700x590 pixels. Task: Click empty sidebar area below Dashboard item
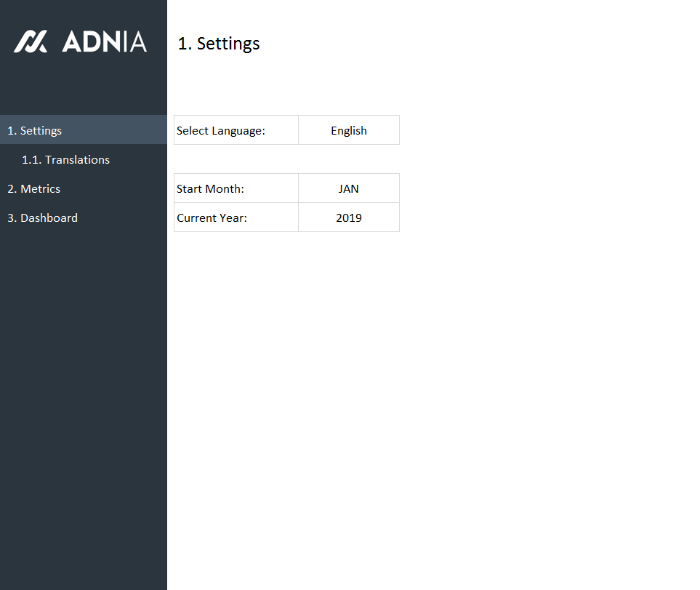(84, 400)
